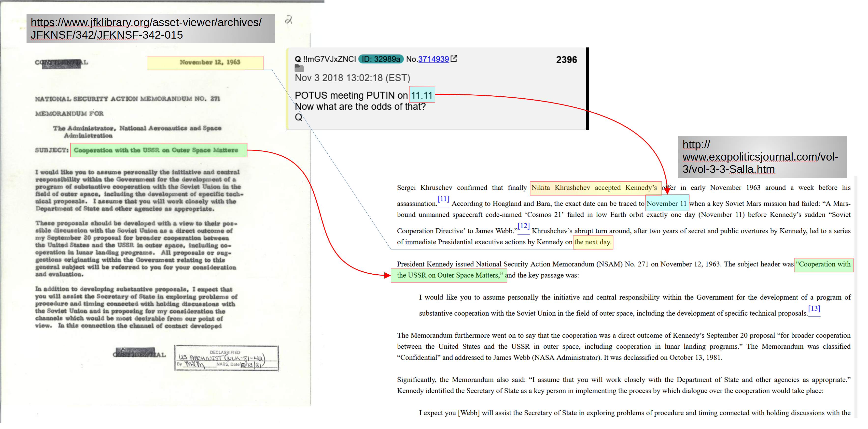Click the highlighted '11.11' in the Q post
The width and height of the screenshot is (868, 429).
pyautogui.click(x=422, y=95)
